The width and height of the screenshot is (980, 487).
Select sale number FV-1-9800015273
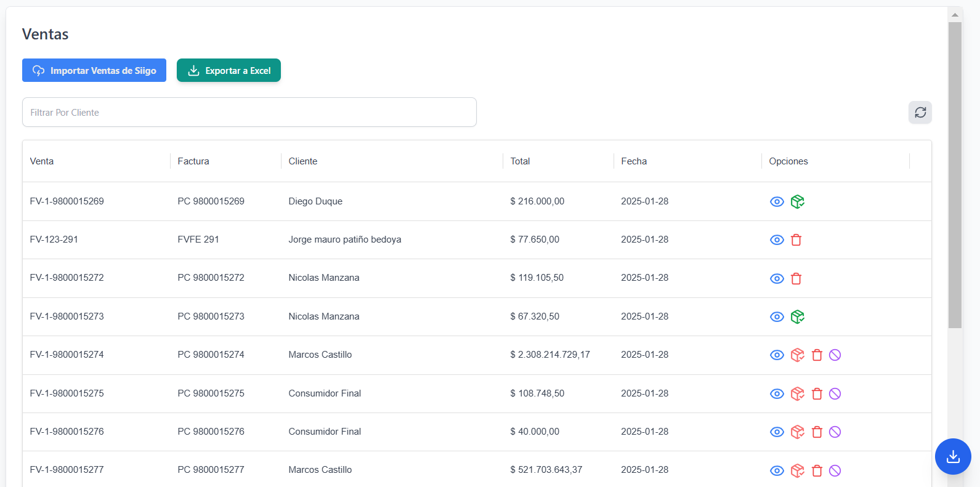pos(67,316)
